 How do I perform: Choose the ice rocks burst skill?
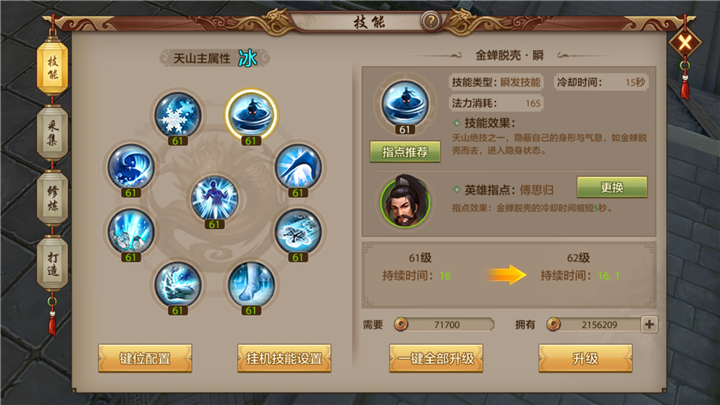click(x=131, y=231)
